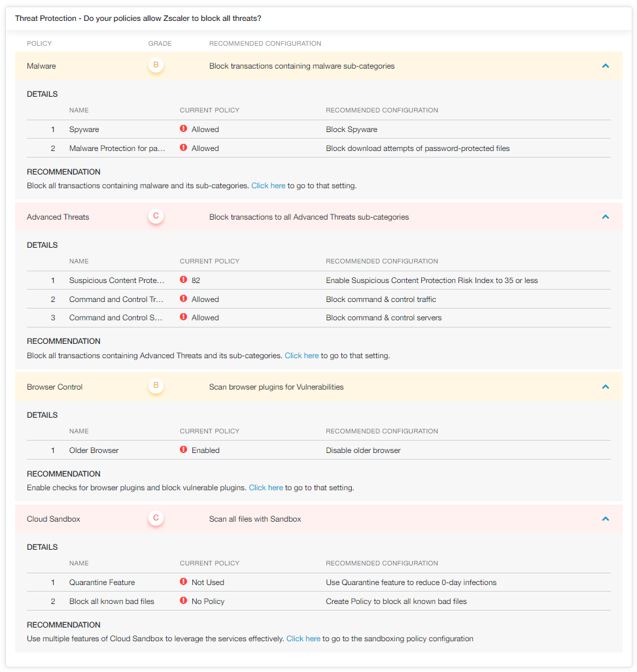Click the Browser Control grade B badge
Screen dimensions: 637x672
[x=156, y=386]
